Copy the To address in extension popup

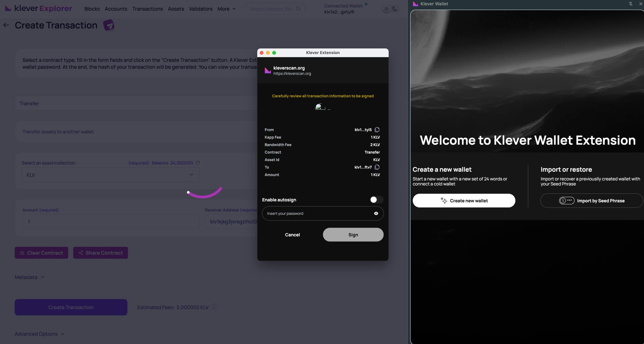point(377,167)
